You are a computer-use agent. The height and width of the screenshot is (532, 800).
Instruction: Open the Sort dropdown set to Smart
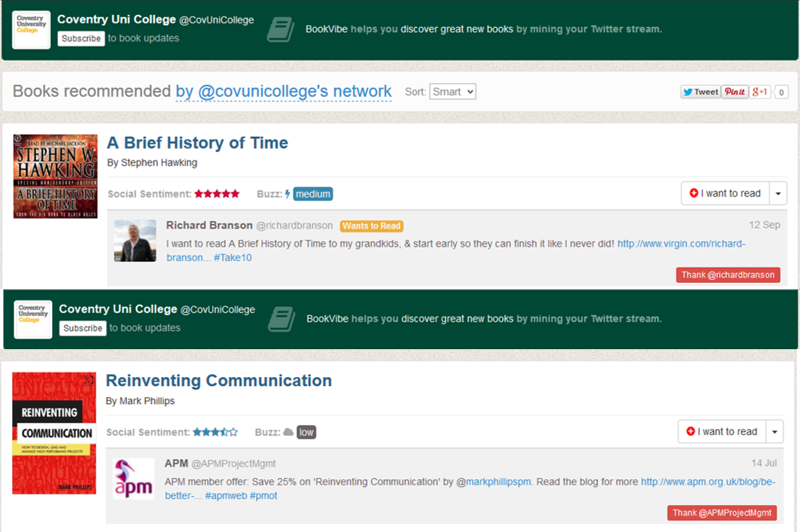click(452, 92)
